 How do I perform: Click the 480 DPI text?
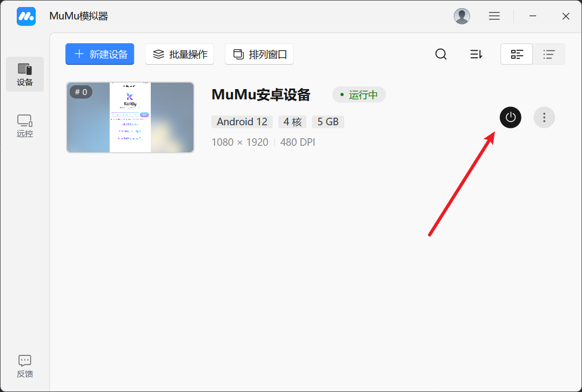pos(298,142)
